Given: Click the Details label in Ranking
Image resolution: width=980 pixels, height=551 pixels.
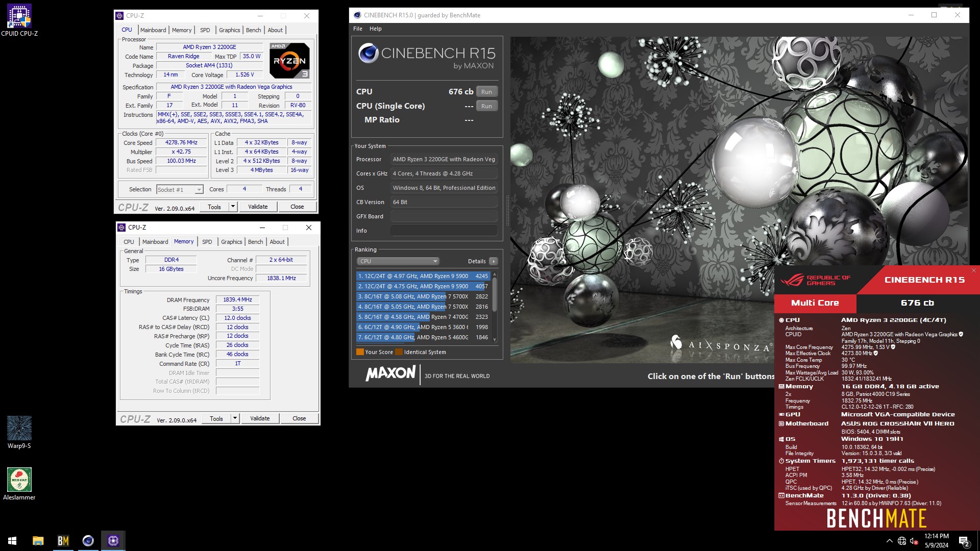Looking at the screenshot, I should pyautogui.click(x=477, y=261).
